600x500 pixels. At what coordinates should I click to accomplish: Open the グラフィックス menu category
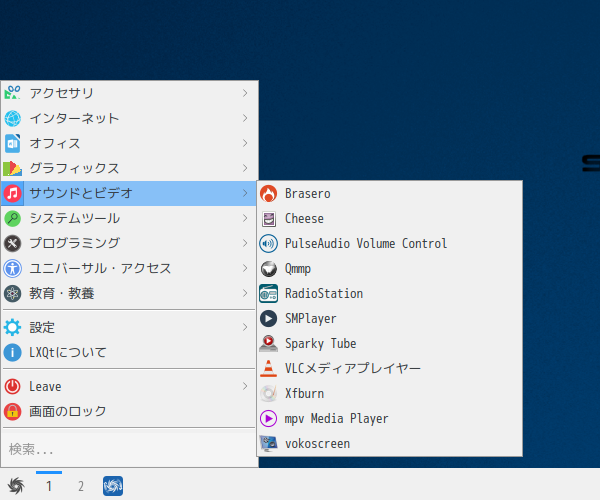pos(129,168)
